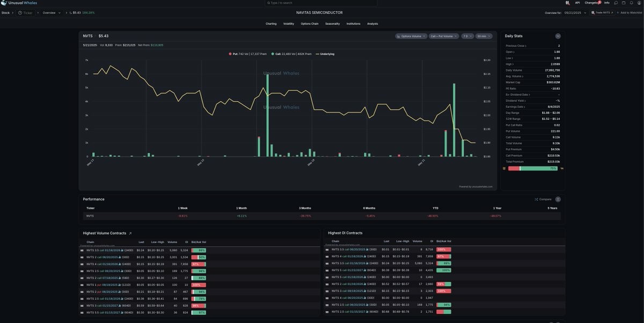Click row icon for NVTS 3.5 call 06/20/2025 in OI
The width and height of the screenshot is (644, 323).
coord(327,250)
